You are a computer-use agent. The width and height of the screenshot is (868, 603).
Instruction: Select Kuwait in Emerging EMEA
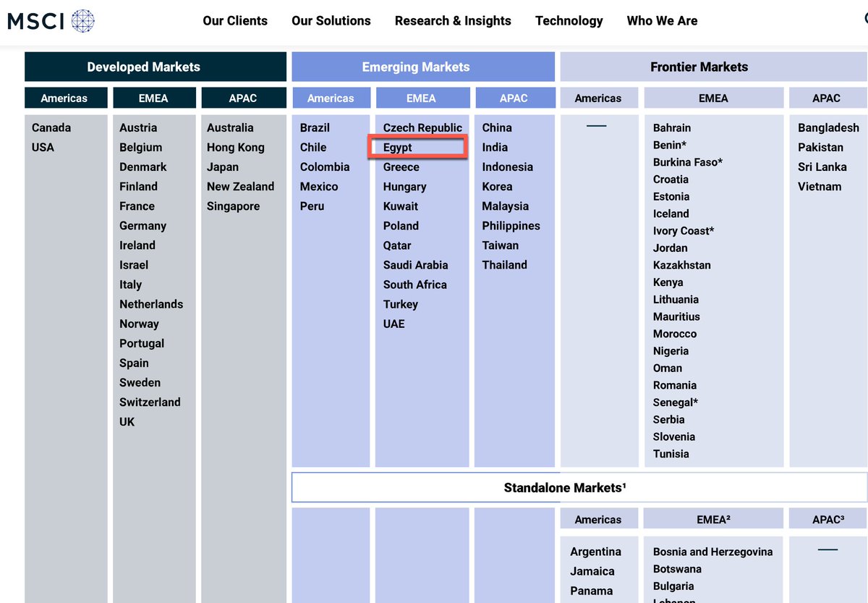click(x=401, y=206)
